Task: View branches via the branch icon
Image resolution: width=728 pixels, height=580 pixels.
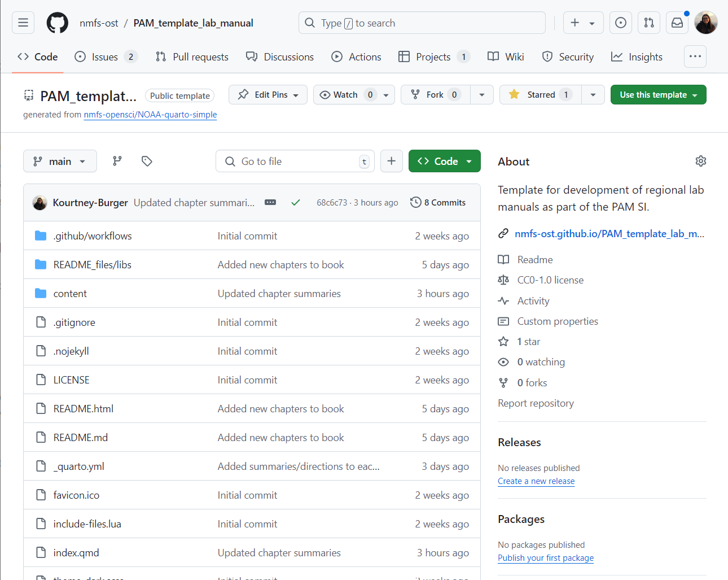Action: tap(117, 161)
